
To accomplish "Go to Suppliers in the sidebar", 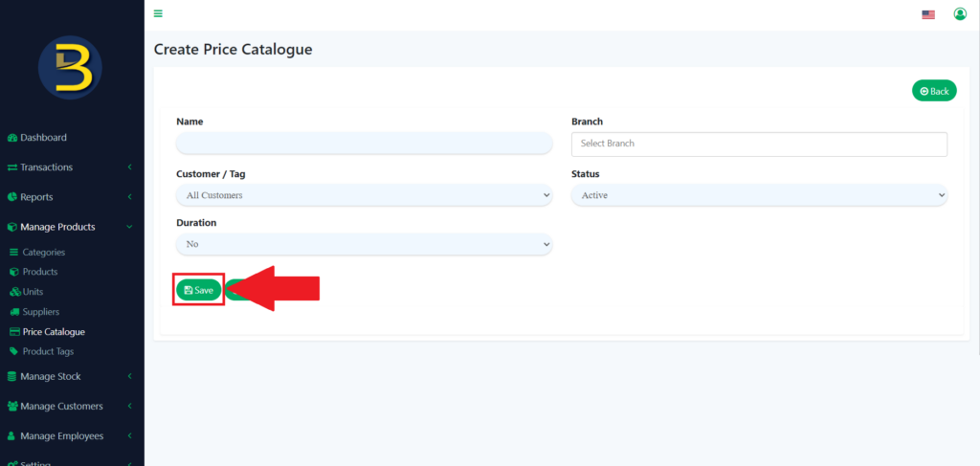I will click(x=41, y=312).
